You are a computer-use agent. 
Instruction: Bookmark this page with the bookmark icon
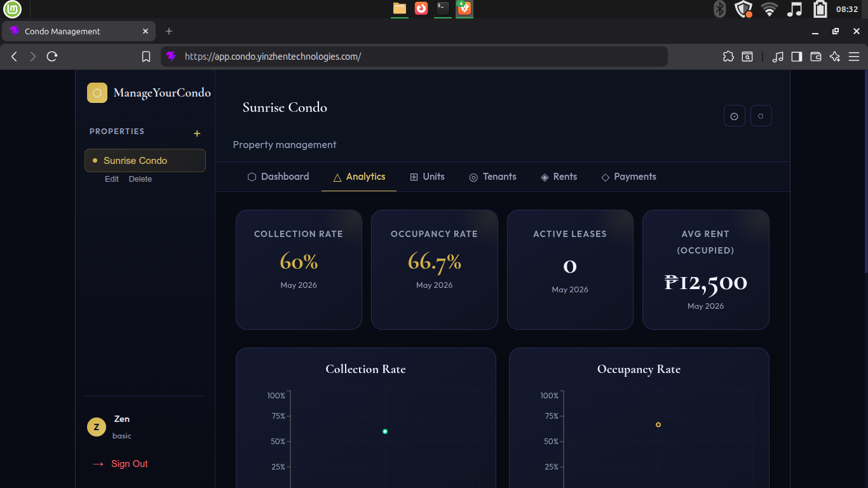tap(146, 57)
